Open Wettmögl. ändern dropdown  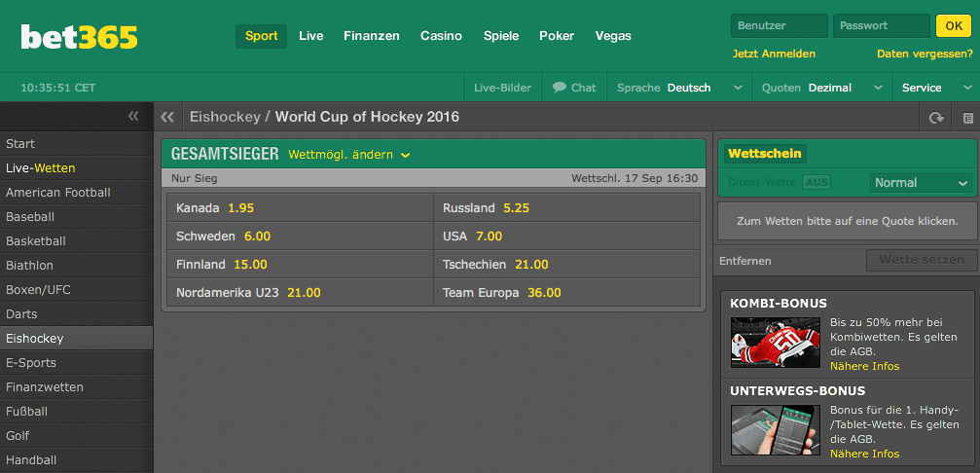349,155
